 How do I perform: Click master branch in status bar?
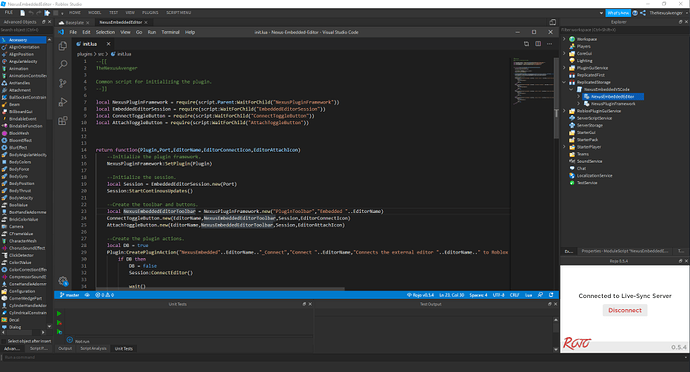70,295
